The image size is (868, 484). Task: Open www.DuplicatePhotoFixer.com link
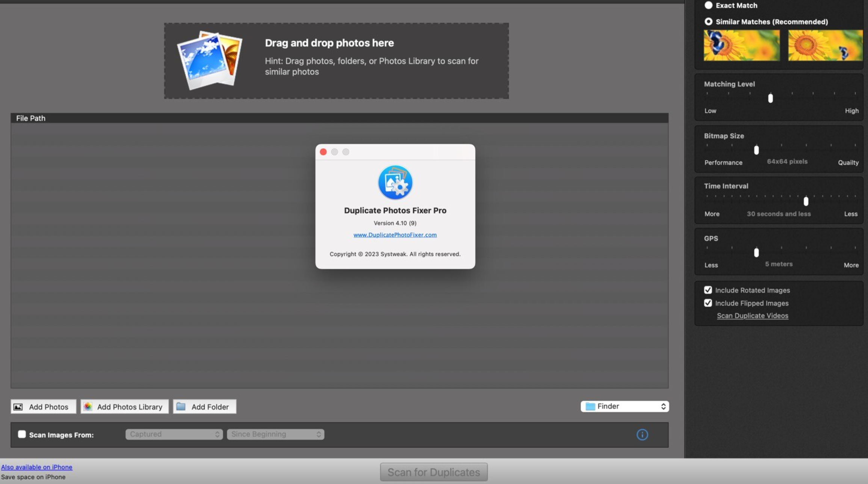coord(395,235)
